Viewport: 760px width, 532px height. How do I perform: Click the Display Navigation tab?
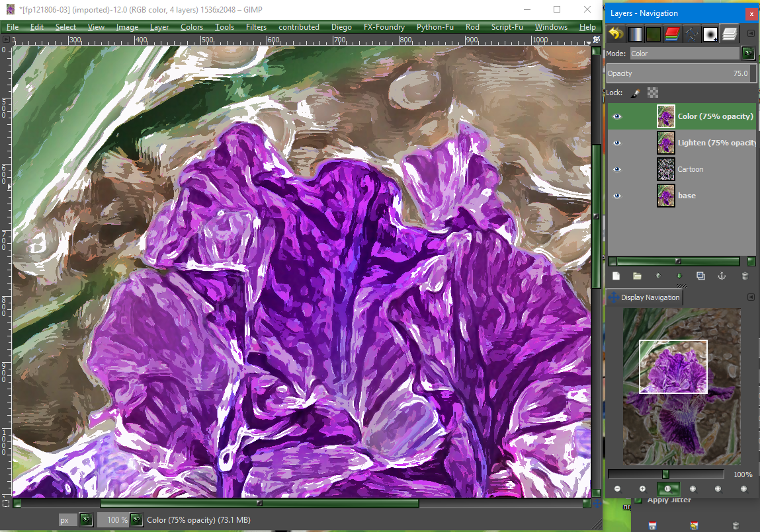point(645,297)
